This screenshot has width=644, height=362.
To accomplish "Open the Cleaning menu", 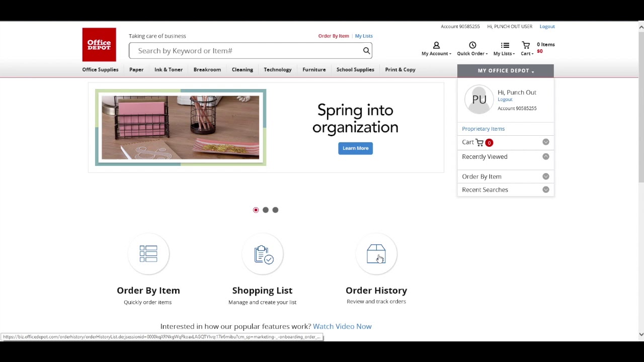I will (x=243, y=69).
